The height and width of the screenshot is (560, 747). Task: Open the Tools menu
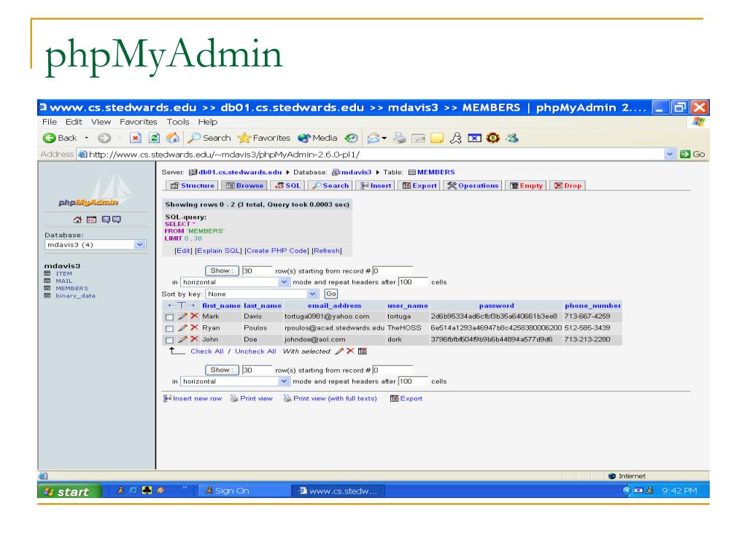point(178,122)
